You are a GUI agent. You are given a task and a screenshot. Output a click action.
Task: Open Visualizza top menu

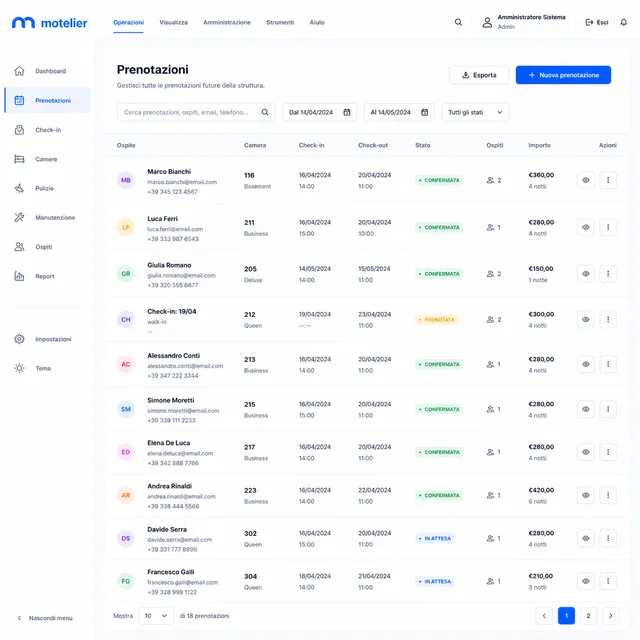pos(173,22)
